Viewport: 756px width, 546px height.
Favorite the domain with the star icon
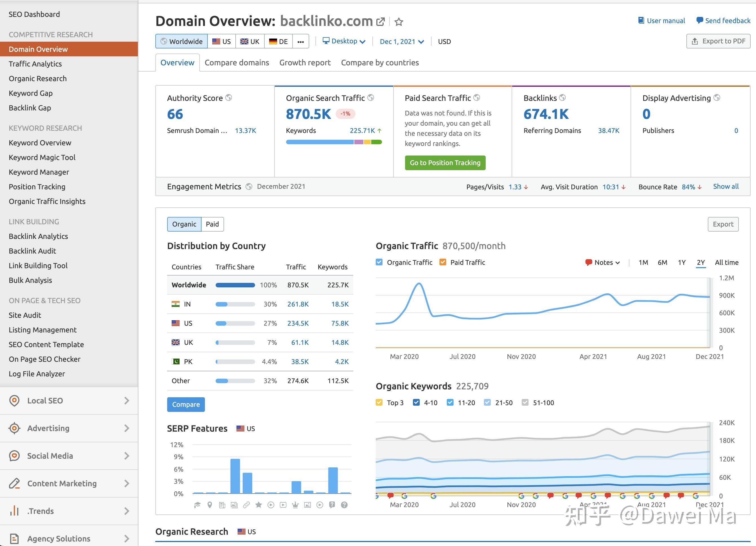tap(399, 22)
